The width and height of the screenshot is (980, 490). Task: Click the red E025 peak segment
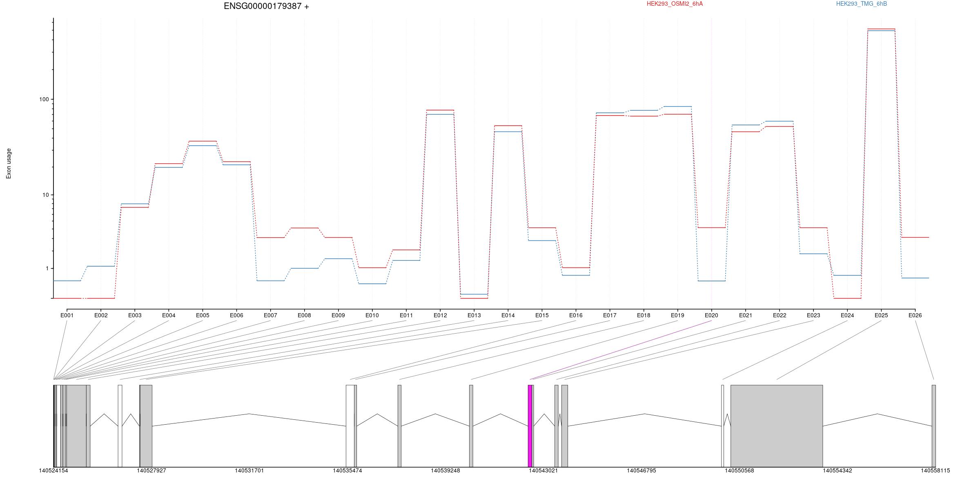tap(881, 29)
